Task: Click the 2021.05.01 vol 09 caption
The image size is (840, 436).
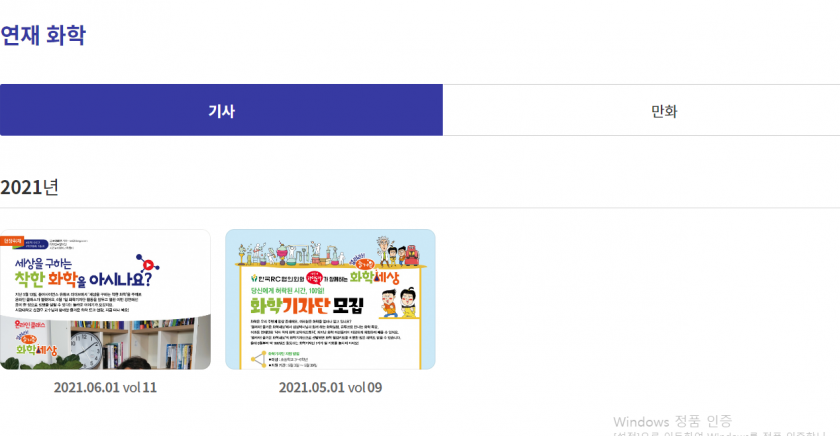Action: [x=330, y=387]
